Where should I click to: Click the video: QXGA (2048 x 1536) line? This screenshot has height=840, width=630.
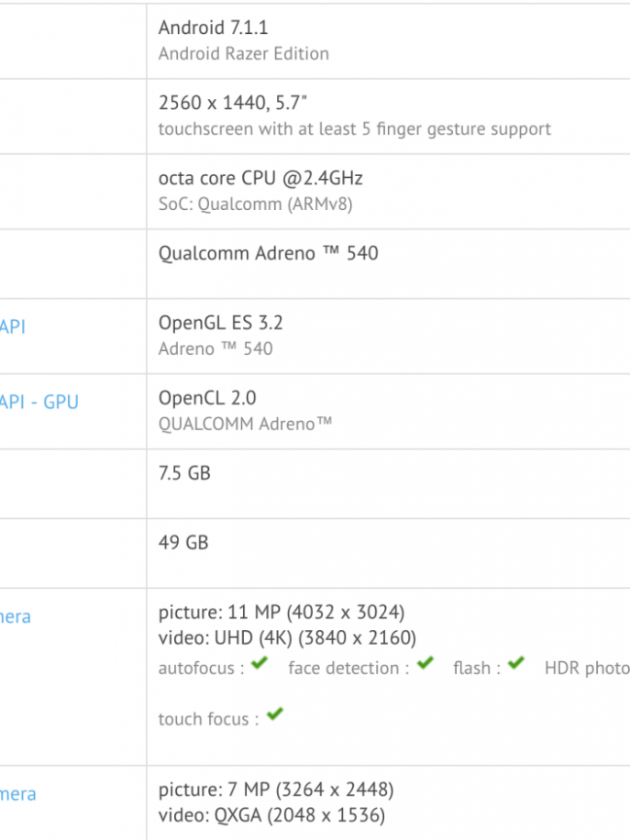[x=271, y=815]
